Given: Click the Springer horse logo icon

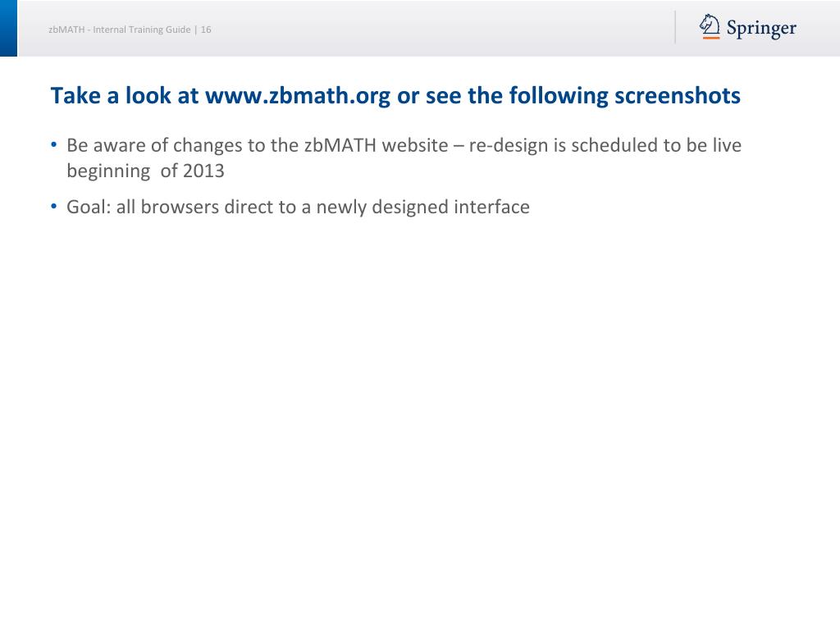Looking at the screenshot, I should pos(710,27).
